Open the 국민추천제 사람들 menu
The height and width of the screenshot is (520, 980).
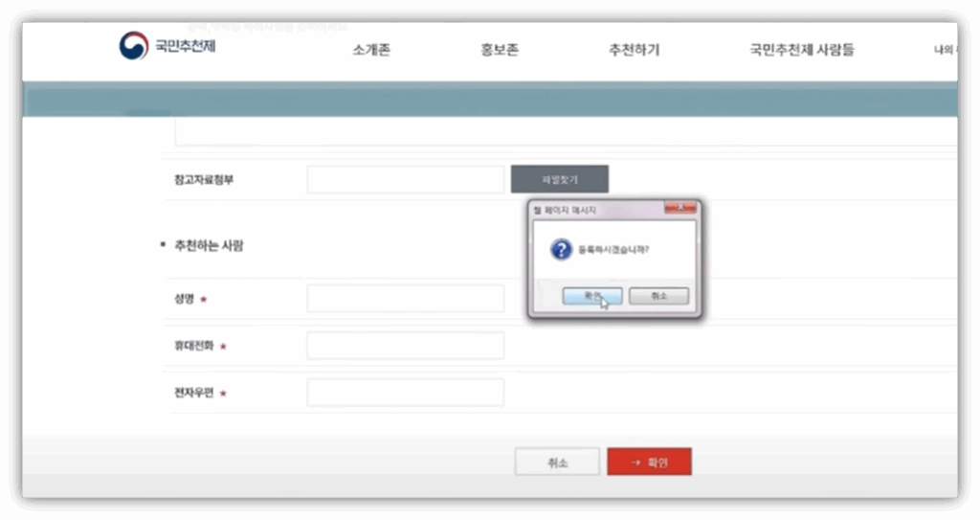[801, 50]
